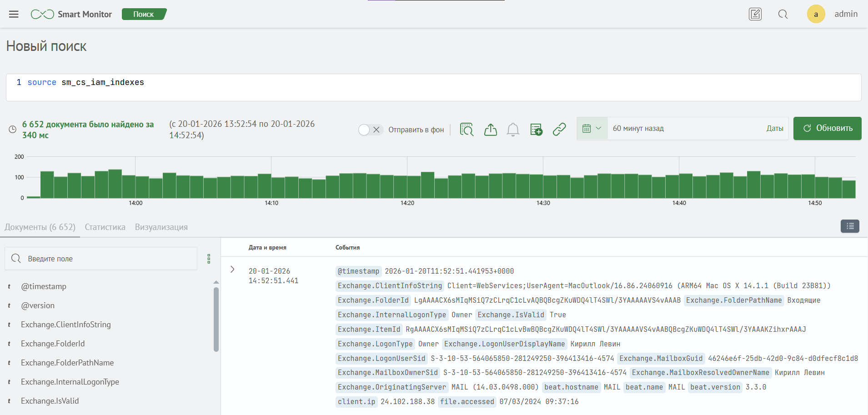Click type icon next to @version field
This screenshot has height=415, width=868.
pos(9,305)
